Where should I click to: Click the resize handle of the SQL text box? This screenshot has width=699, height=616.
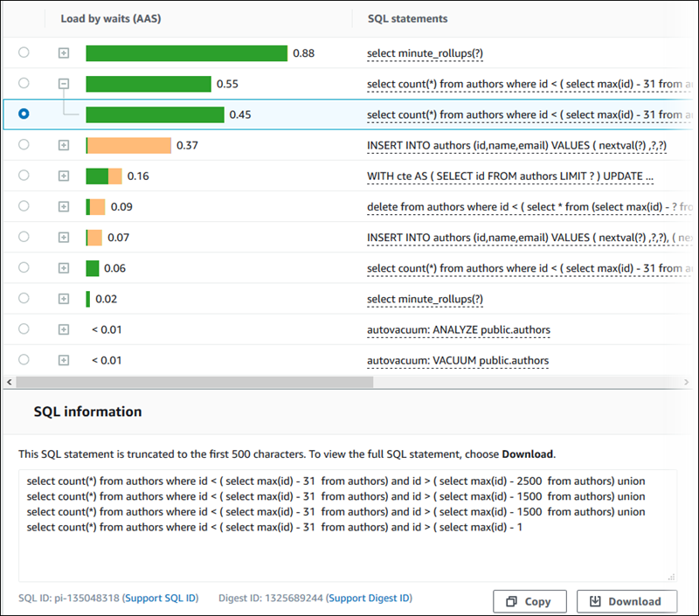coord(671,576)
